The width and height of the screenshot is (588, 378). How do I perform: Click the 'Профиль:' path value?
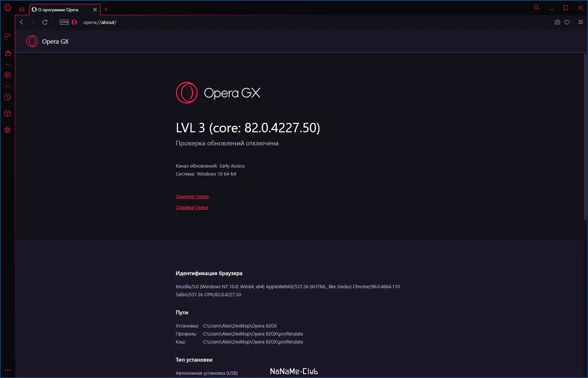pos(253,334)
